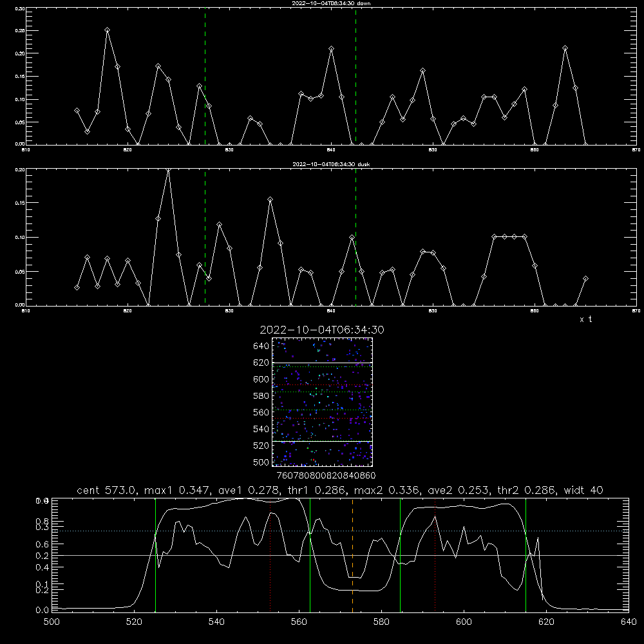Click the '0.6' y-axis label of the bottom plot
The height and width of the screenshot is (644, 644).
click(x=43, y=544)
